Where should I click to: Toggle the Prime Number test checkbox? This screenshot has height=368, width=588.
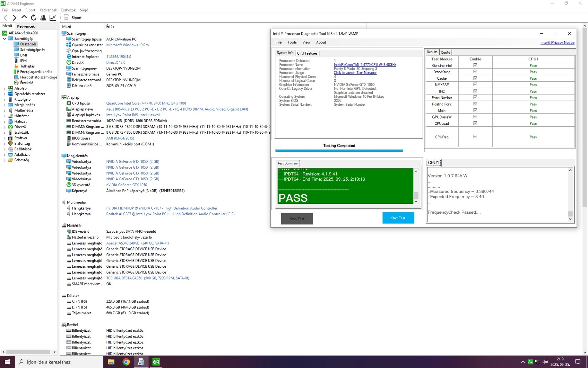click(475, 97)
